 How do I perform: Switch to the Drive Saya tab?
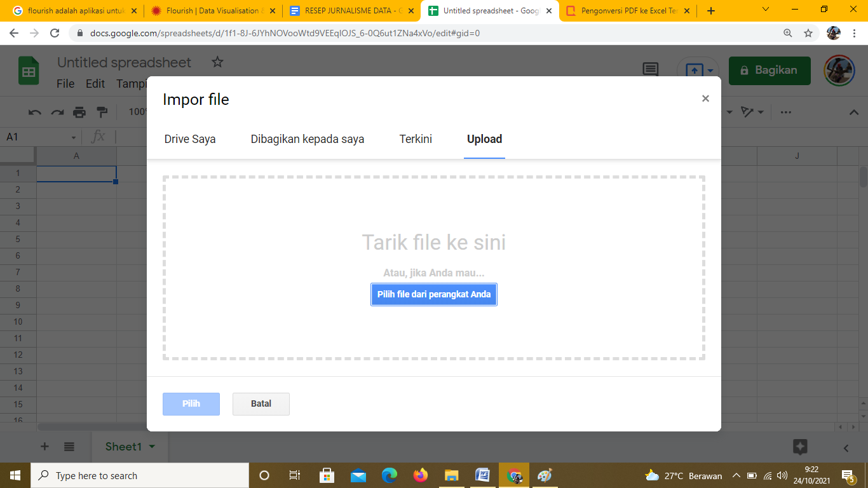190,139
